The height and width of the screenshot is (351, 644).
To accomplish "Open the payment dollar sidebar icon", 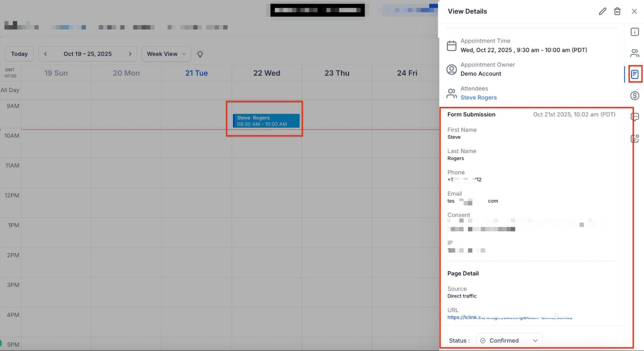I will [634, 96].
